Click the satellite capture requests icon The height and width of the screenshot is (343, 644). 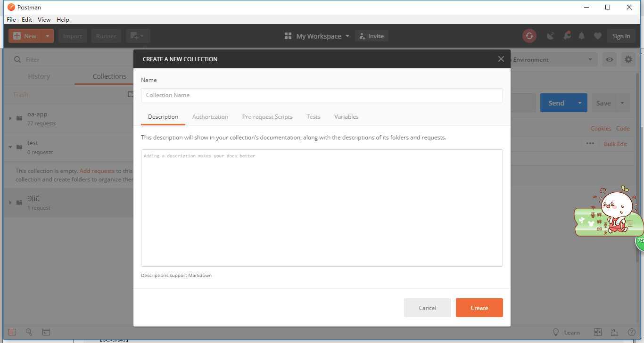click(550, 36)
